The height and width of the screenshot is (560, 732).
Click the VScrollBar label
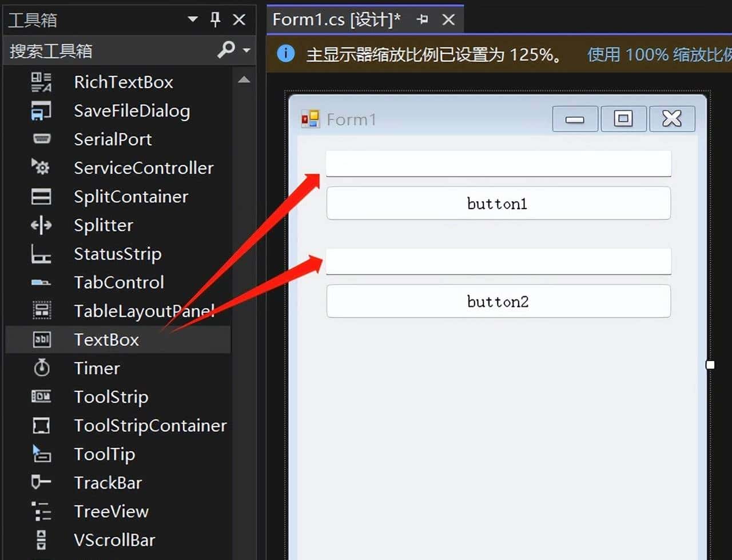(114, 539)
